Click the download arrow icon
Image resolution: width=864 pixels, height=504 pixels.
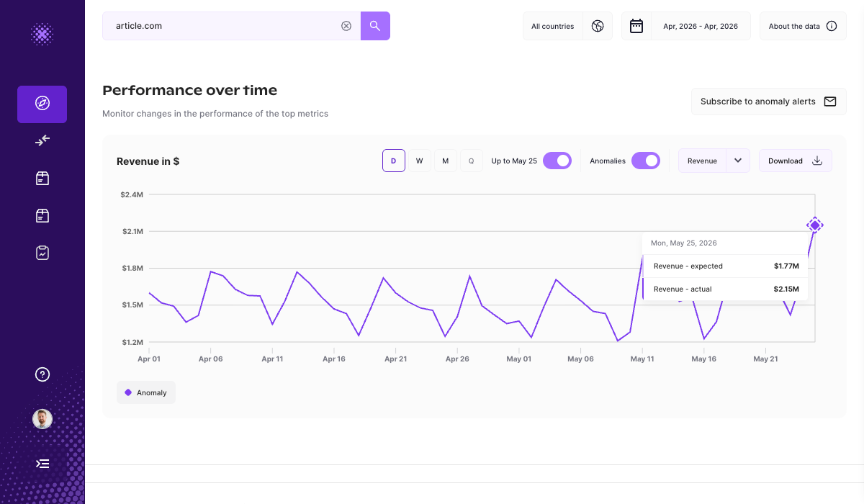(x=817, y=161)
